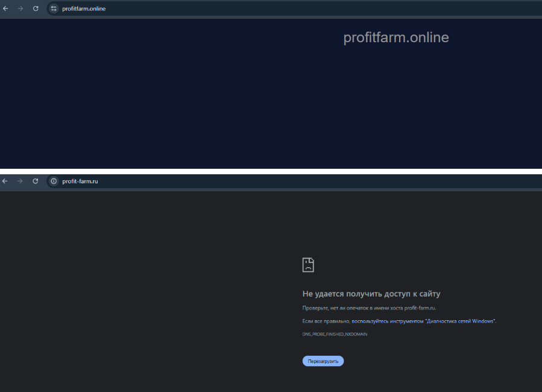Click the "Не удается получить доступ к сайту" heading
The image size is (542, 392).
(371, 294)
